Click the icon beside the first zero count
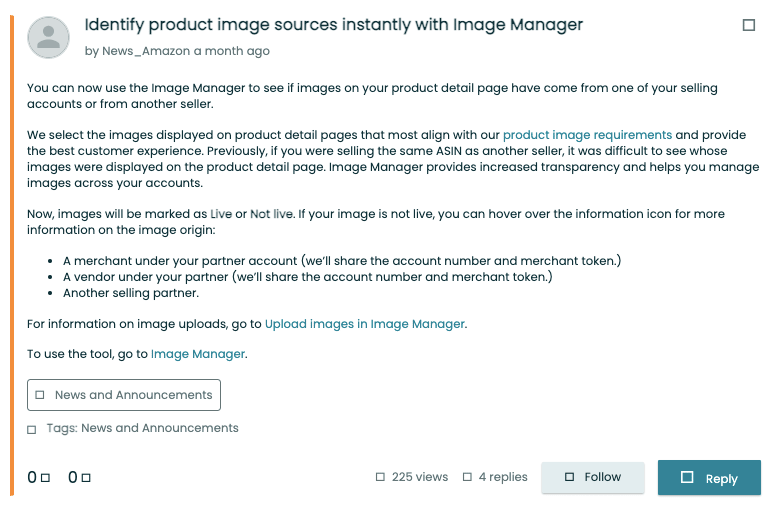The width and height of the screenshot is (782, 512). (46, 478)
